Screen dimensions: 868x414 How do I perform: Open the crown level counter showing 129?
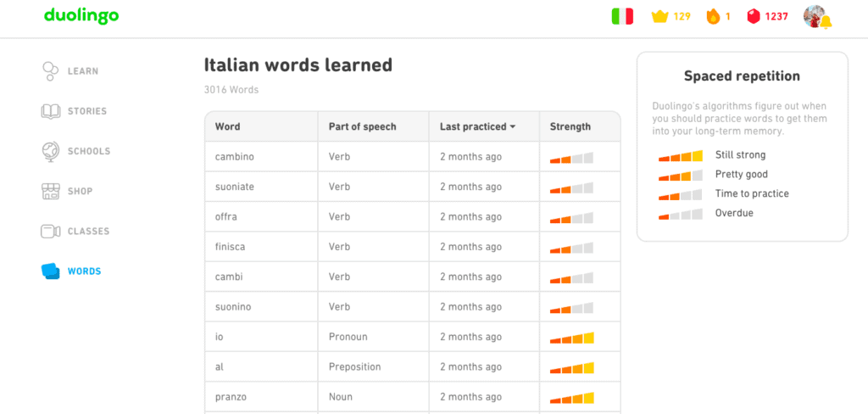671,17
